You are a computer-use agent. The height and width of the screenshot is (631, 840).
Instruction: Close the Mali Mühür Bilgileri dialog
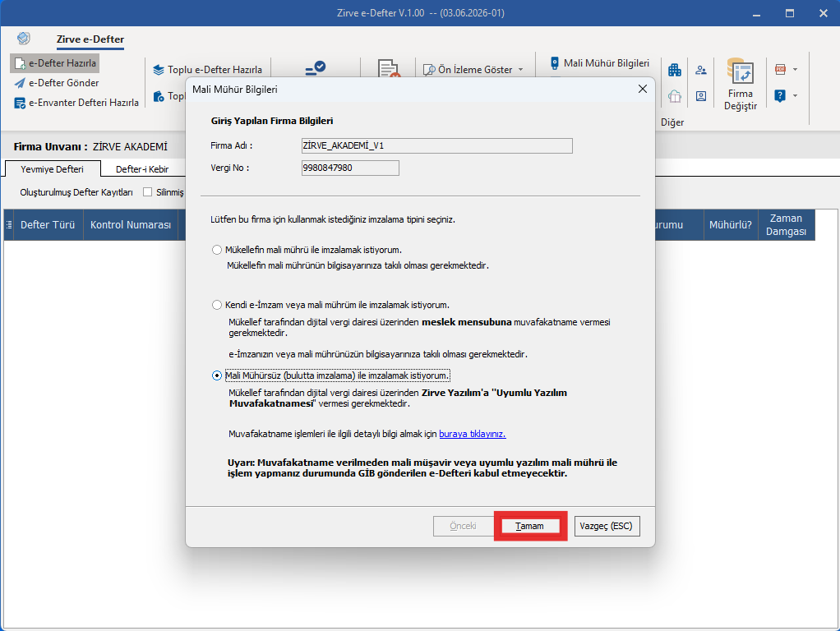[642, 89]
